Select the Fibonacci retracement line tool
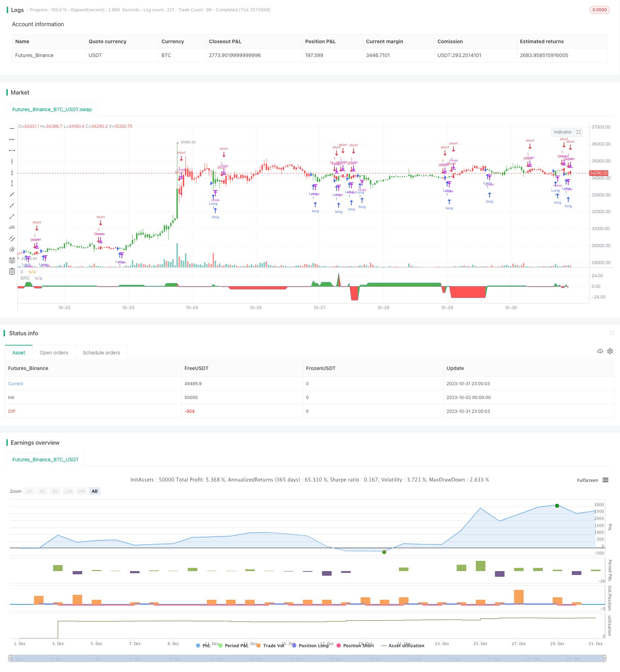 pyautogui.click(x=12, y=260)
